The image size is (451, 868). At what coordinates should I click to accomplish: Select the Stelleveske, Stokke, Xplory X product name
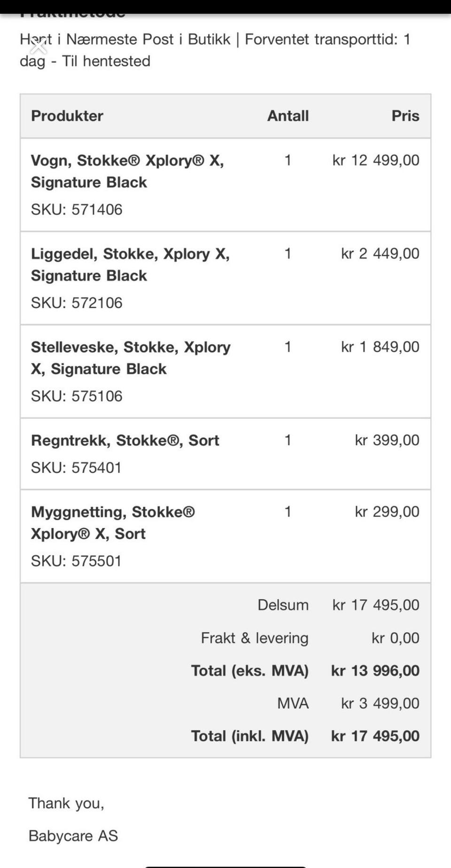coord(131,358)
